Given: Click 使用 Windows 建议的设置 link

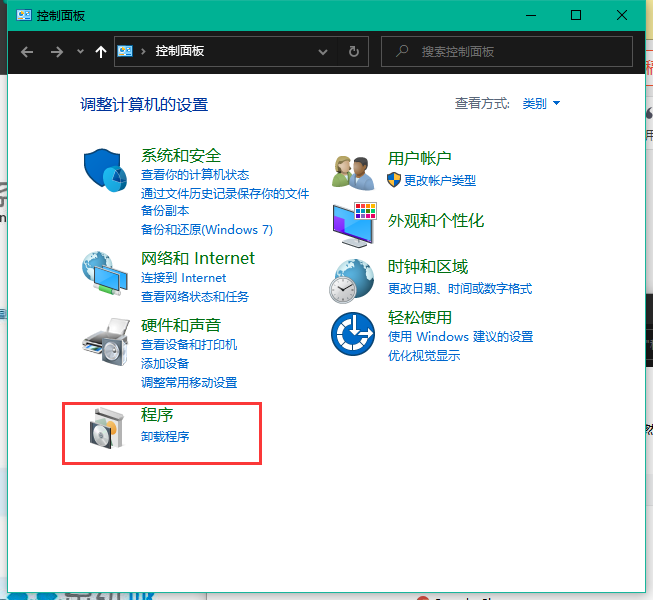Looking at the screenshot, I should click(x=460, y=336).
